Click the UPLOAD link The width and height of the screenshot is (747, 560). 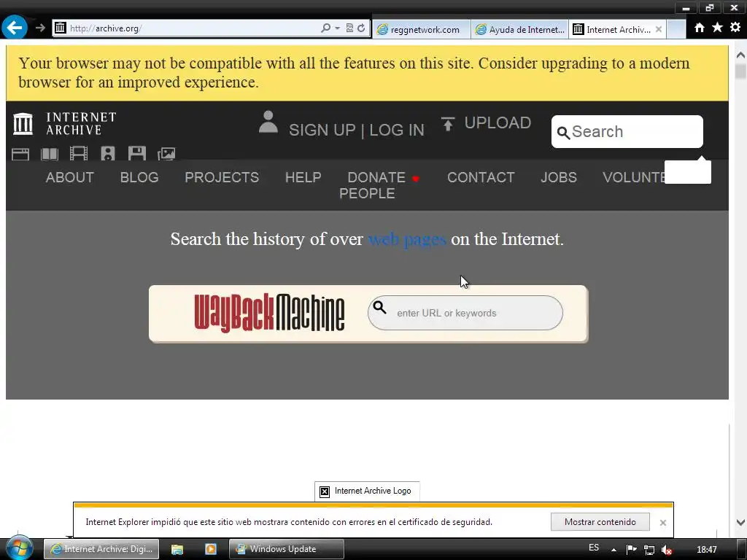point(498,122)
